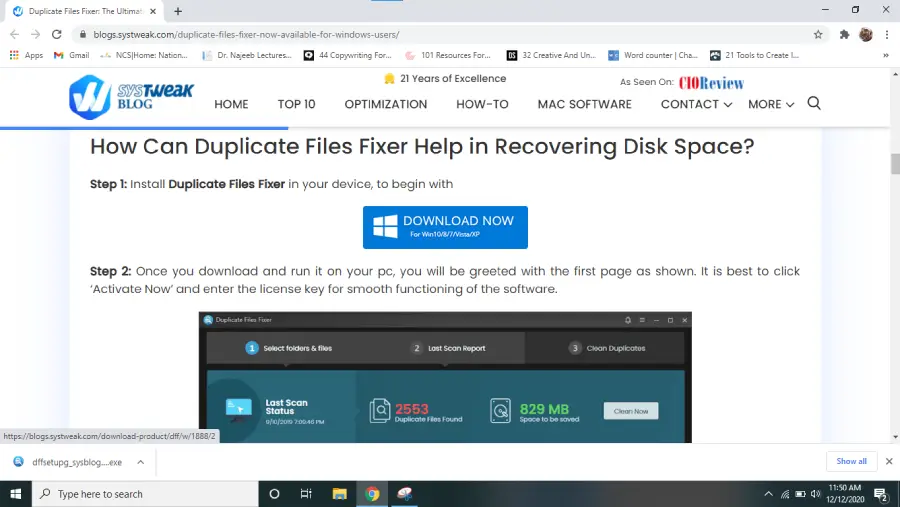The image size is (900, 507).
Task: Click the browser back arrow
Action: (x=14, y=34)
